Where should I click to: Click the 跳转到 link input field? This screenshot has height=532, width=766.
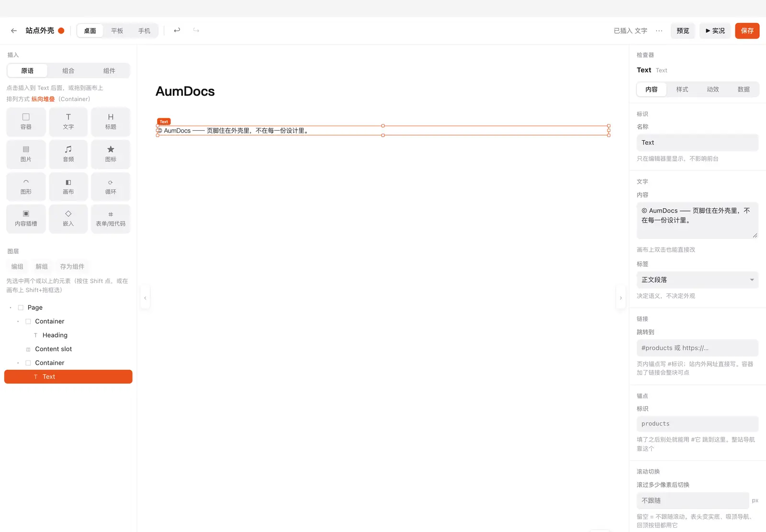pos(698,348)
